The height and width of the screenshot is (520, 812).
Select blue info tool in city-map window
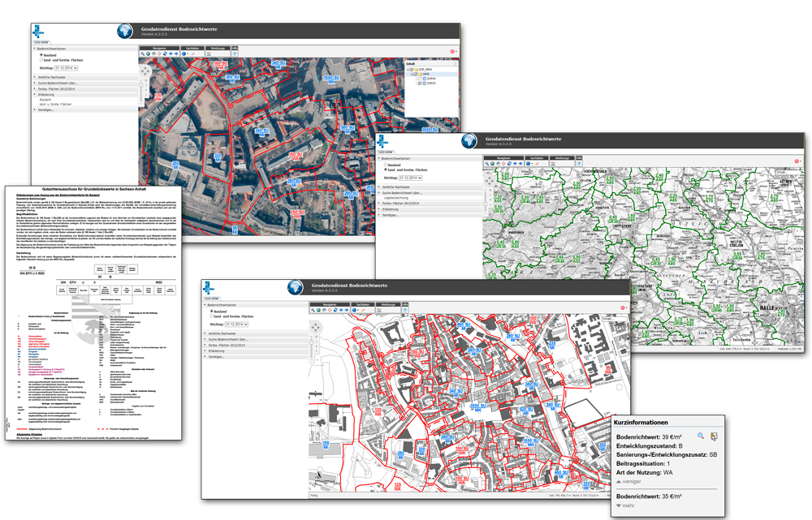tap(354, 310)
